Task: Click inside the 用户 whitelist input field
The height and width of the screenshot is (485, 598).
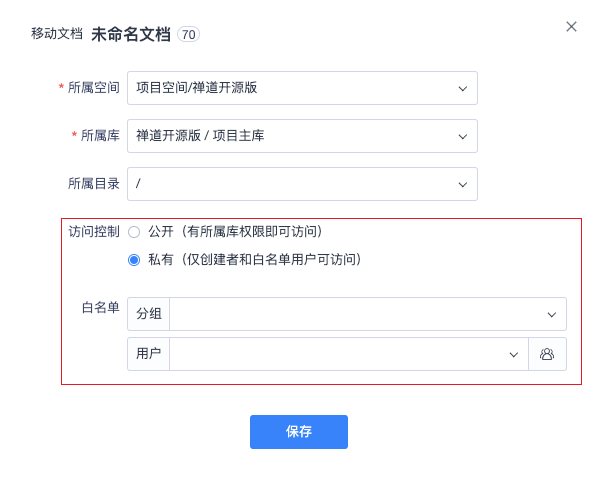Action: click(349, 354)
